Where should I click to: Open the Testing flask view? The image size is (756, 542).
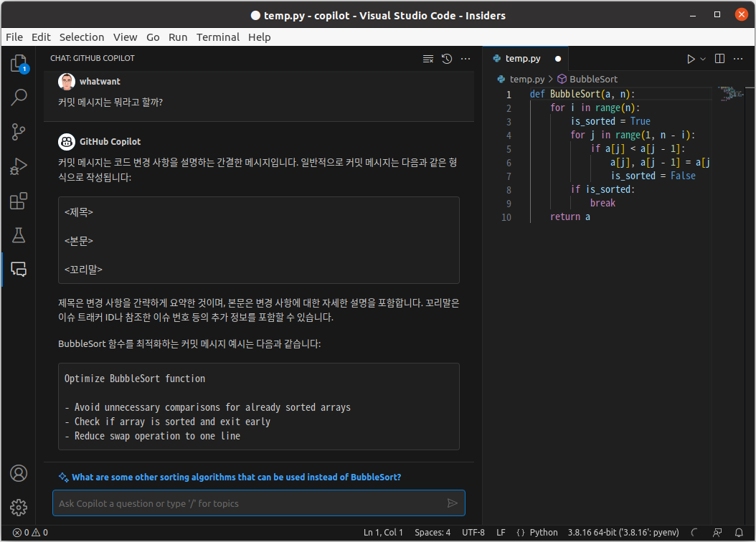[x=19, y=235]
